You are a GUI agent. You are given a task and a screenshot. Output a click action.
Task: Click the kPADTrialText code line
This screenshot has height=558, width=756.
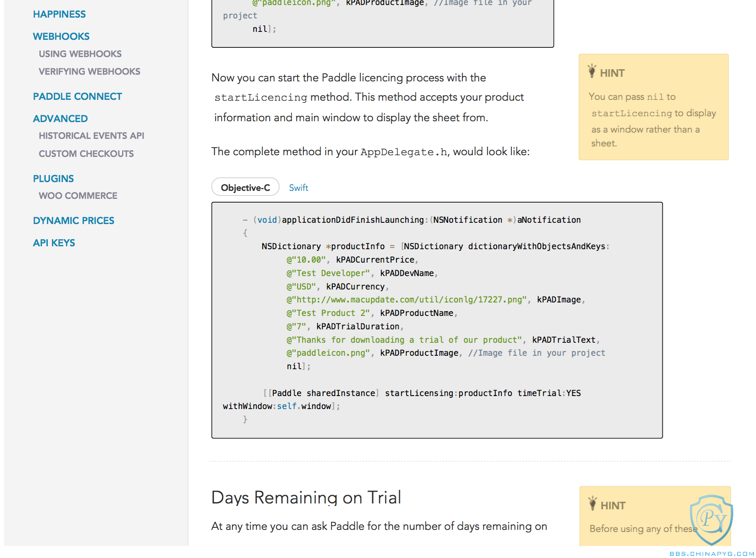(443, 340)
